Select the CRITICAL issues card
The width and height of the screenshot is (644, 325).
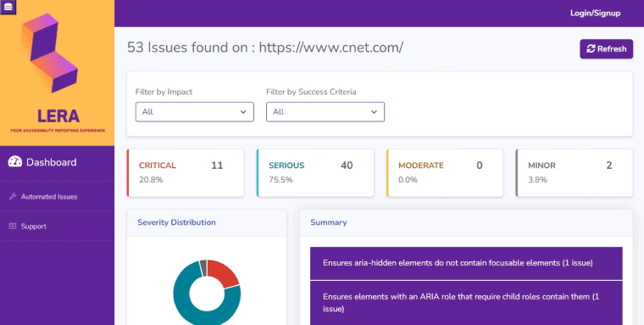(x=186, y=173)
